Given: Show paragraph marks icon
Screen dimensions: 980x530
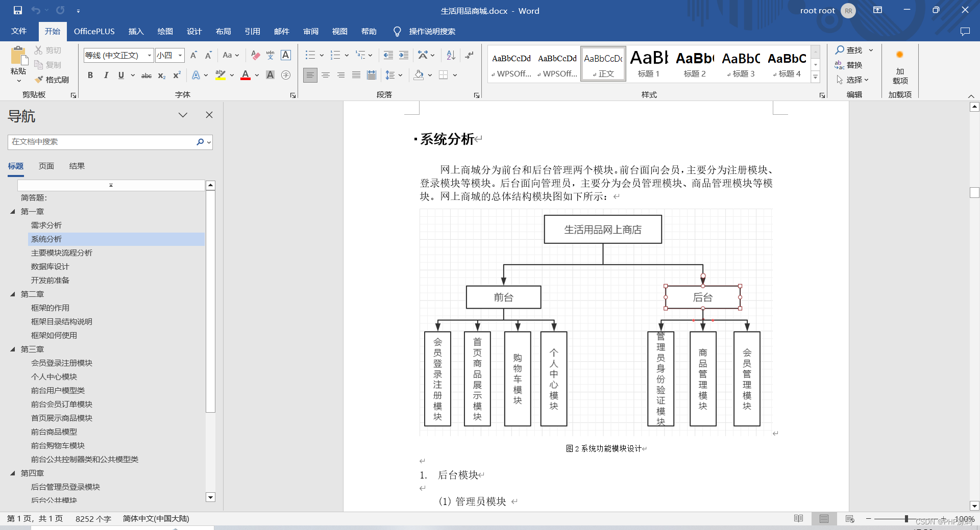Looking at the screenshot, I should coord(469,55).
